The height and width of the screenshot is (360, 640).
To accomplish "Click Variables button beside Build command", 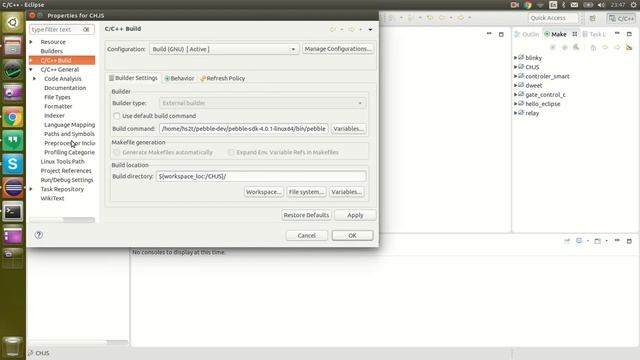I will 349,129.
